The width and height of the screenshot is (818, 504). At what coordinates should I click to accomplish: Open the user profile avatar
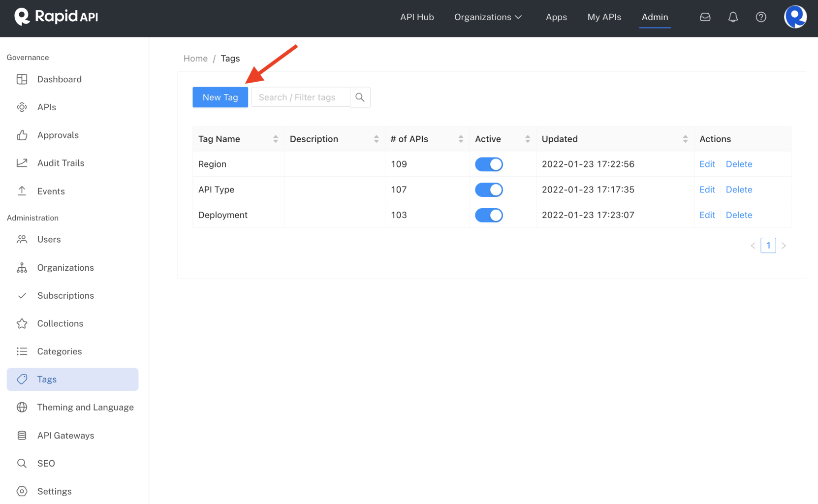click(795, 17)
